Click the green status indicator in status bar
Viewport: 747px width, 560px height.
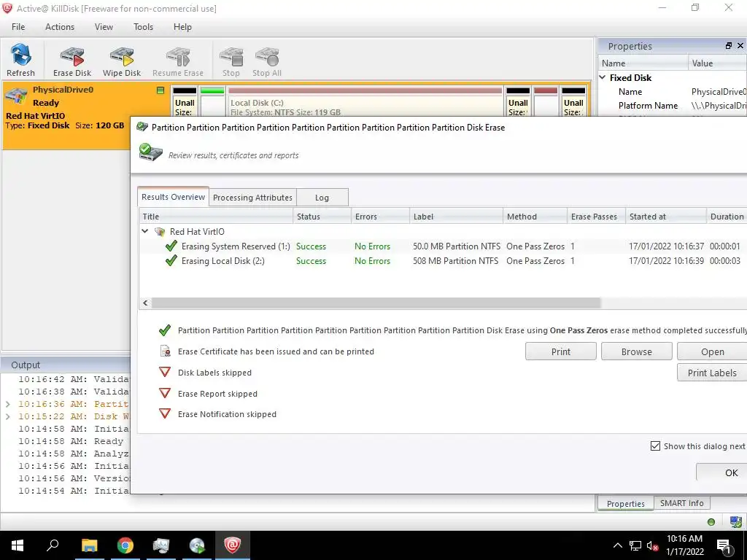click(x=711, y=522)
